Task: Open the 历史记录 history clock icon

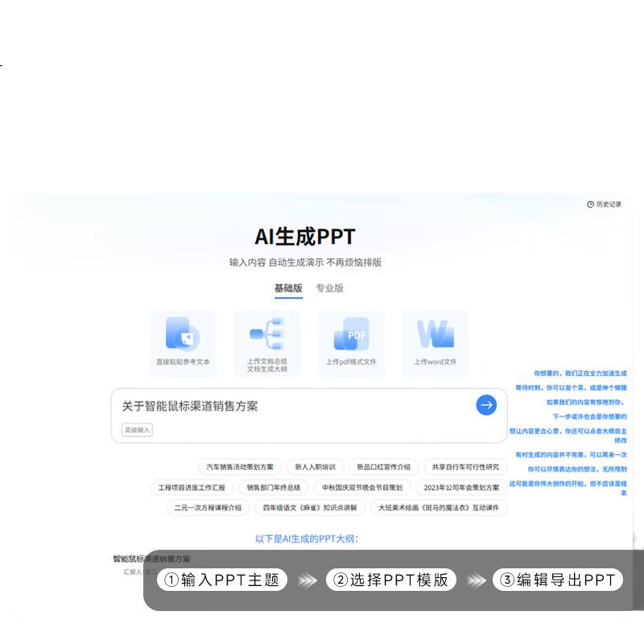Action: click(590, 204)
